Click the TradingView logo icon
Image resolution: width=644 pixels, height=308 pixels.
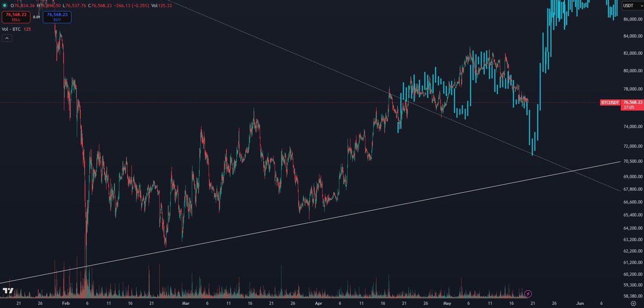8,291
